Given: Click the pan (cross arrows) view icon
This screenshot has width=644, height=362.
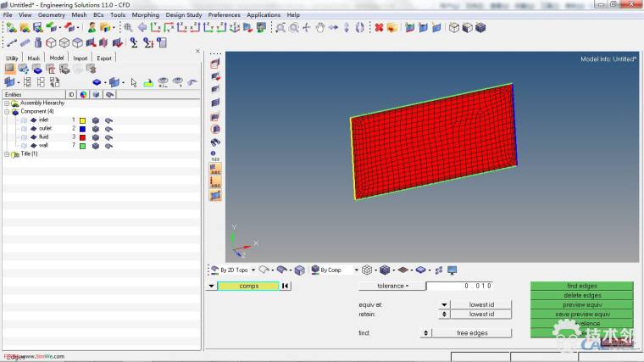Looking at the screenshot, I should coord(307,28).
